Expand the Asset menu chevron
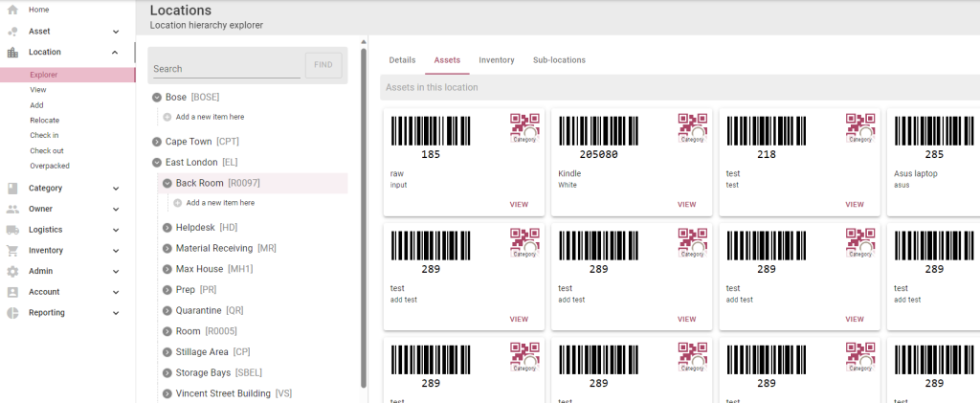The width and height of the screenshot is (980, 403). [116, 32]
